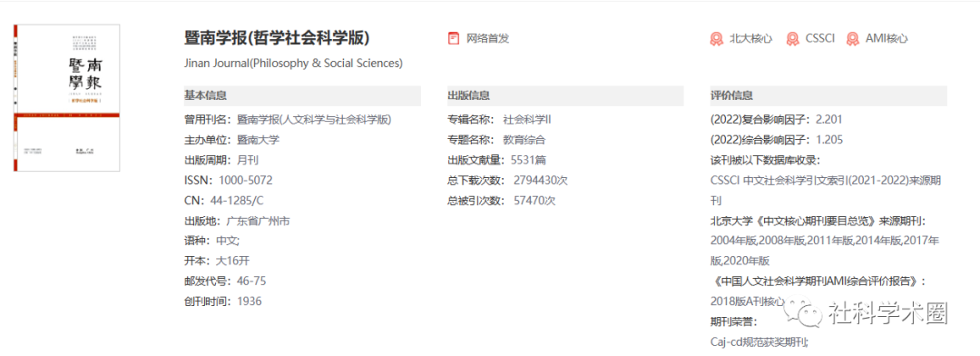980x356 pixels.
Task: Click the composite impact factor 2.201
Action: [830, 120]
